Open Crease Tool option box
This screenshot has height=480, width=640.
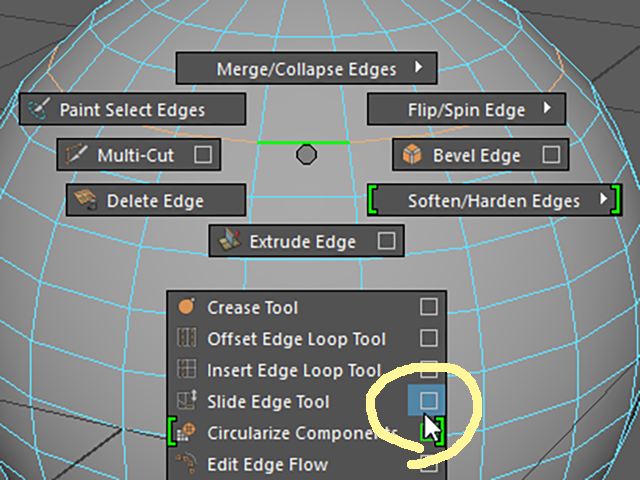(429, 307)
